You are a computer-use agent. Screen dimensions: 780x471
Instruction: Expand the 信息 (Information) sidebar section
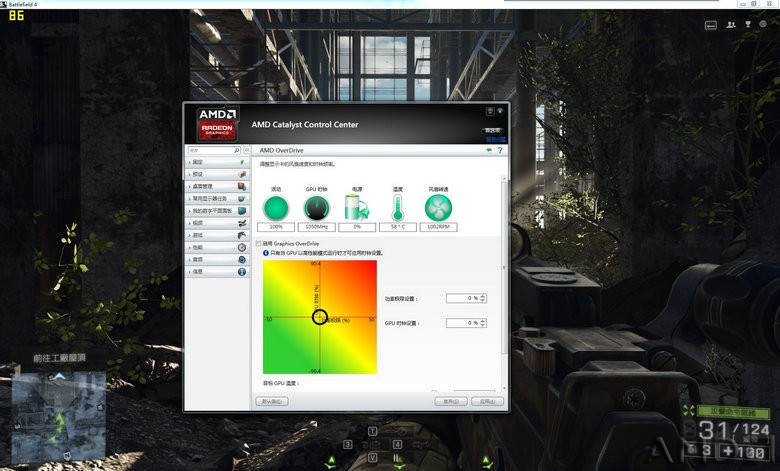[217, 272]
